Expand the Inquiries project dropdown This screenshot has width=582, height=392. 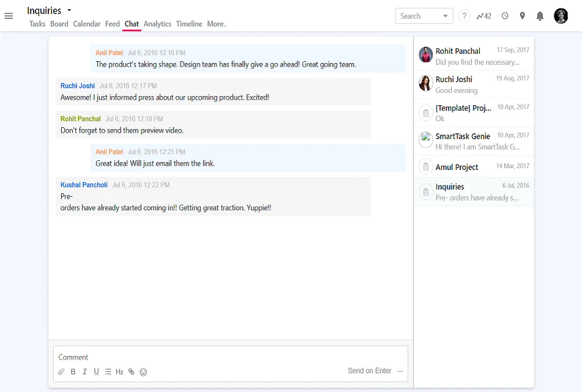tap(69, 10)
